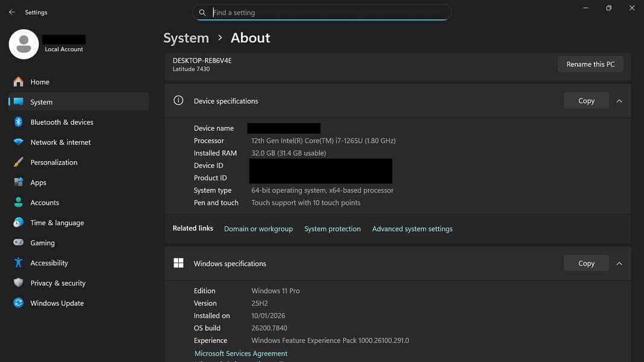Select the Network & internet Wi-Fi icon

tap(19, 142)
